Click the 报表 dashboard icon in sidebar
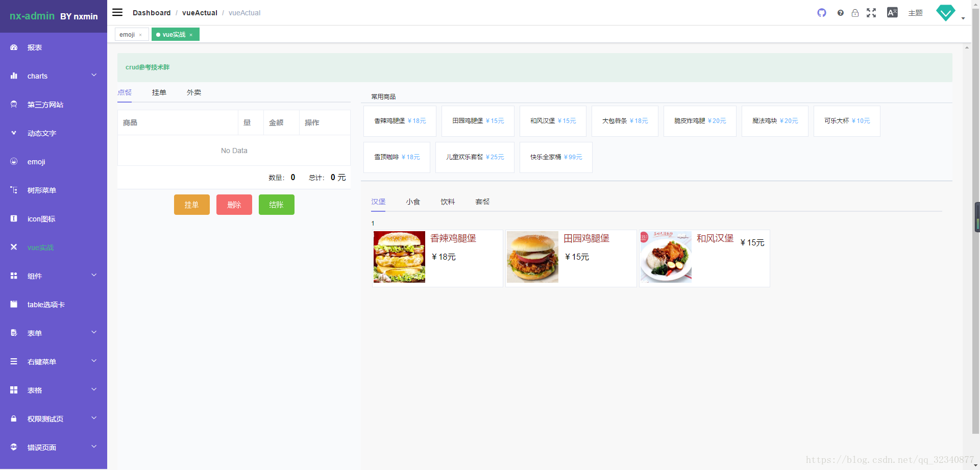Viewport: 980px width, 470px height. (14, 47)
